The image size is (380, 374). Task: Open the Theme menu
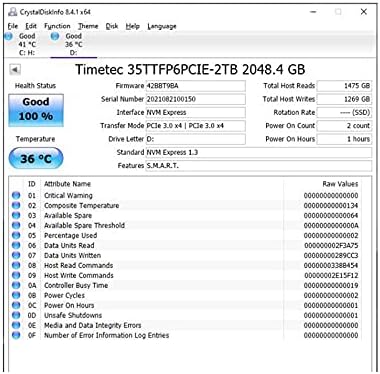(x=88, y=26)
